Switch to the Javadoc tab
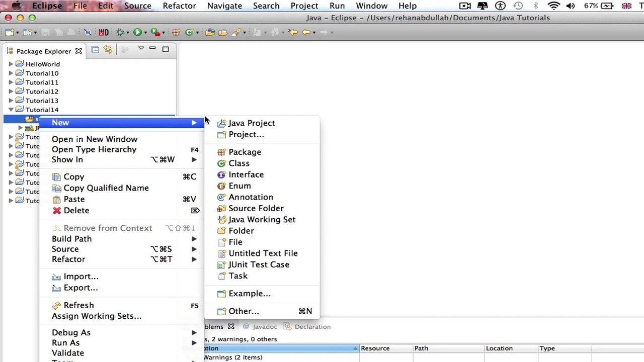 coord(260,327)
